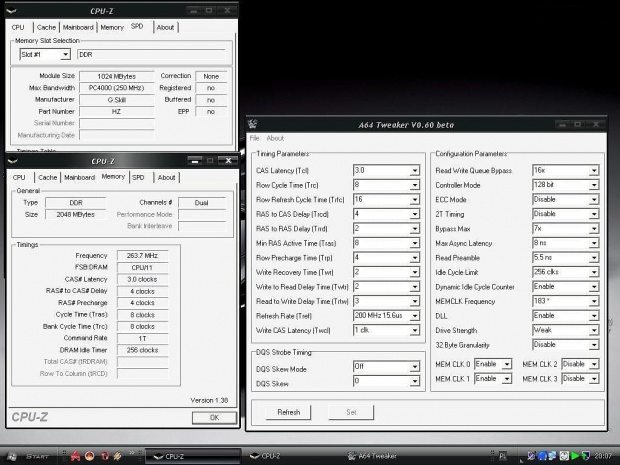The image size is (620, 465).
Task: Activate the A64 Tweaker taskbar button
Action: [386, 456]
